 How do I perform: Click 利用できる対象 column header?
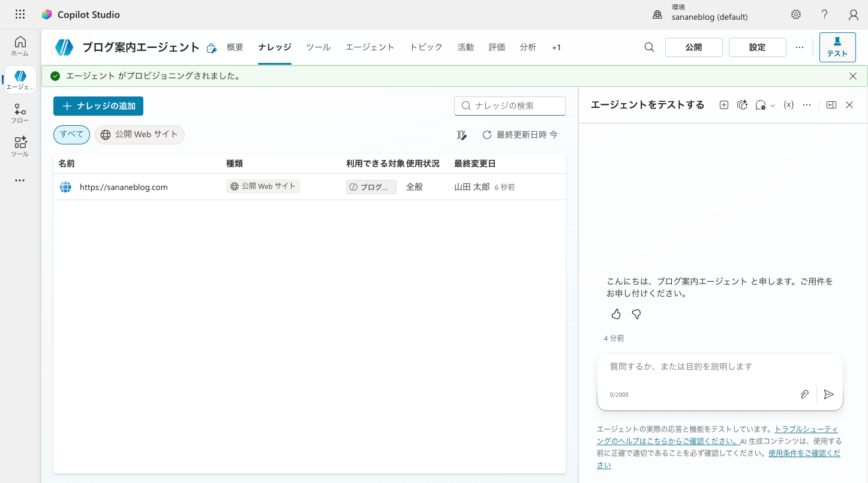tap(375, 164)
